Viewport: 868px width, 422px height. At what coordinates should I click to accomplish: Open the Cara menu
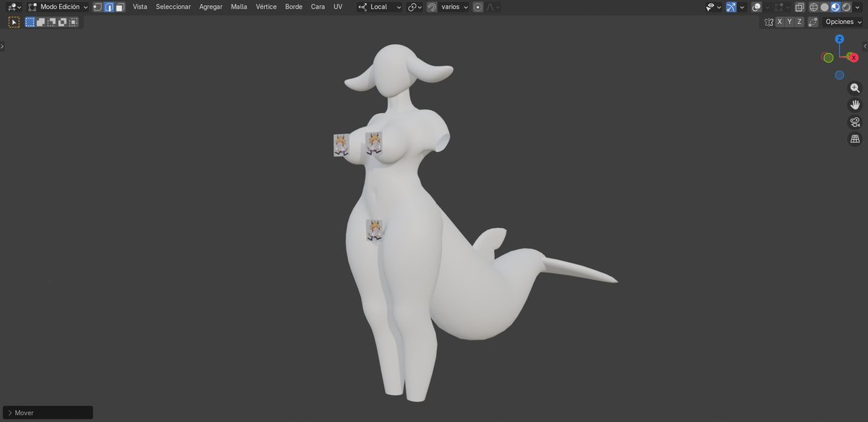click(318, 7)
